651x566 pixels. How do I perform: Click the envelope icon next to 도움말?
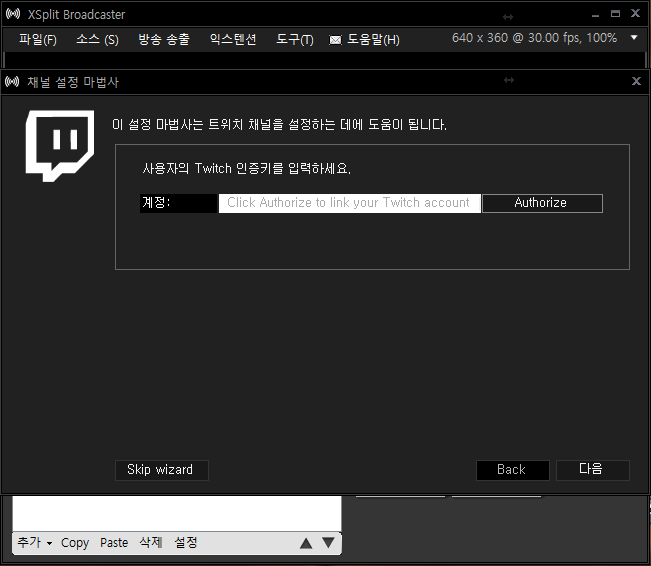(335, 40)
